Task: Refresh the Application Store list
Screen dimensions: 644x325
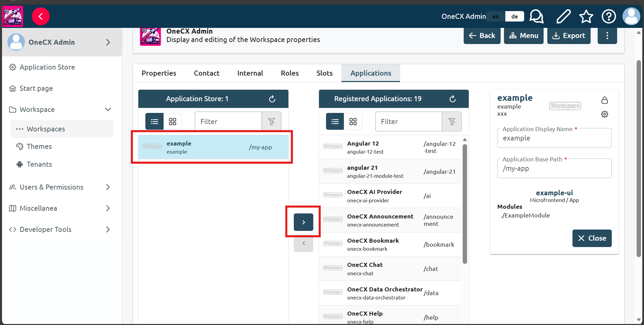Action: 272,98
